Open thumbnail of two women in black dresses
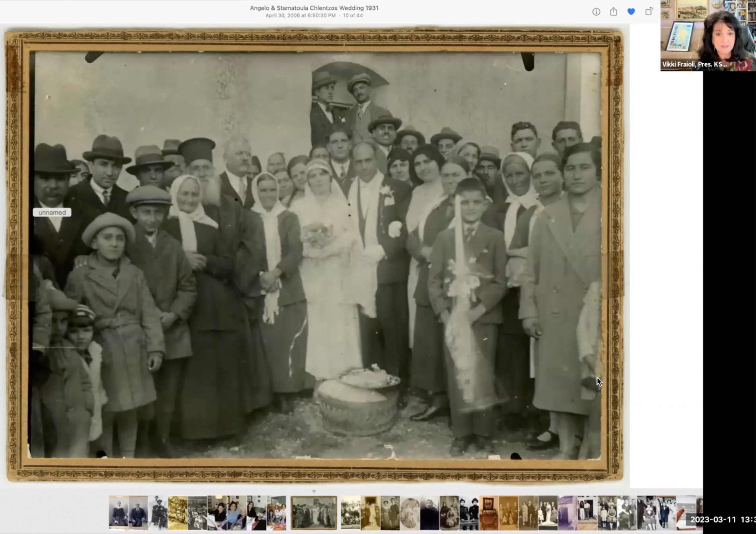 [469, 513]
